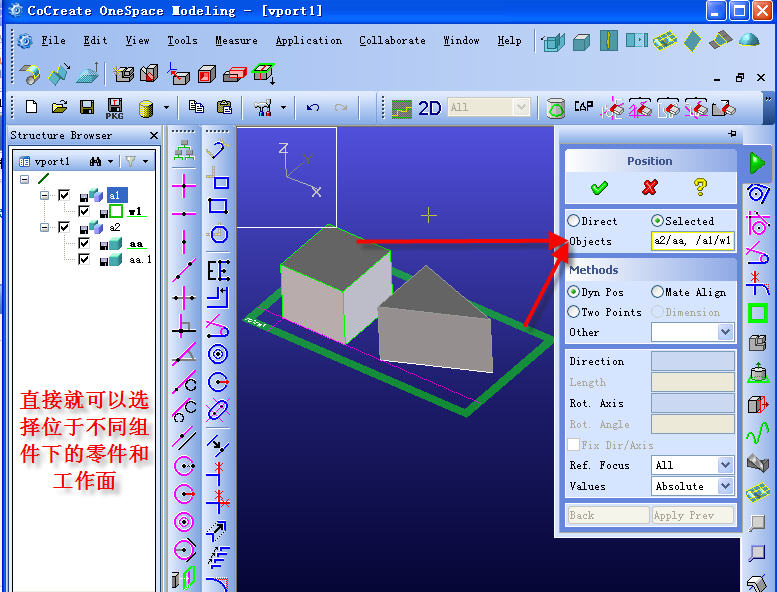
Task: Click the green sine curve icon
Action: tap(757, 434)
